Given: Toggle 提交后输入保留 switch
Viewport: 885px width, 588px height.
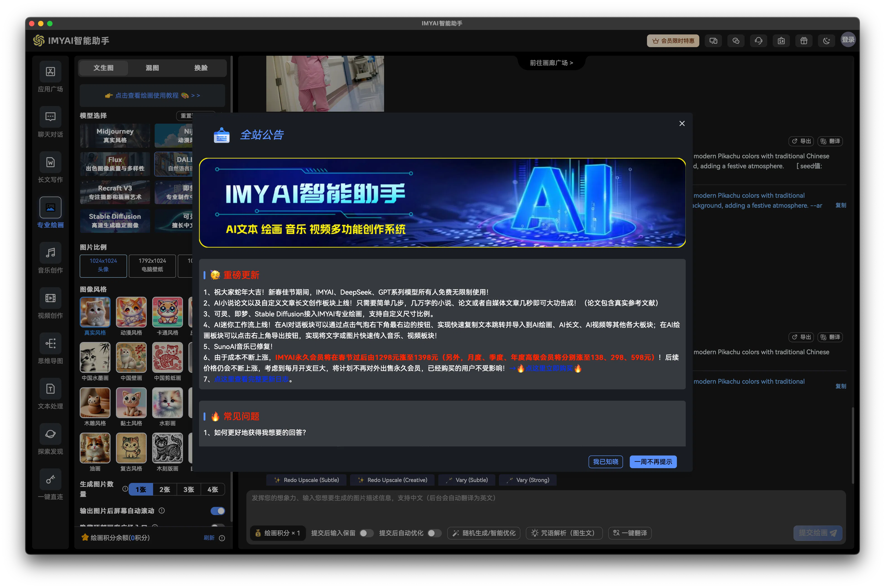Looking at the screenshot, I should click(366, 533).
